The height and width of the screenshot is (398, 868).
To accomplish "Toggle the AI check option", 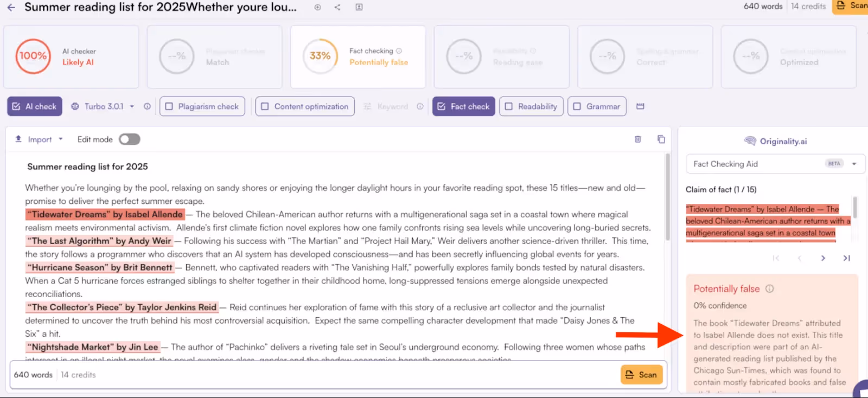I will coord(35,106).
